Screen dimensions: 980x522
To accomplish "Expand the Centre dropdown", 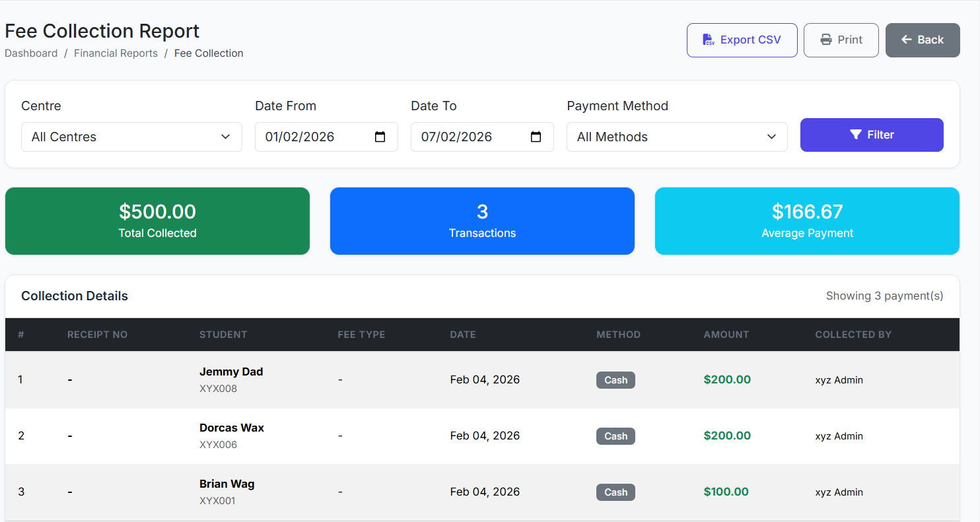I will coord(131,137).
